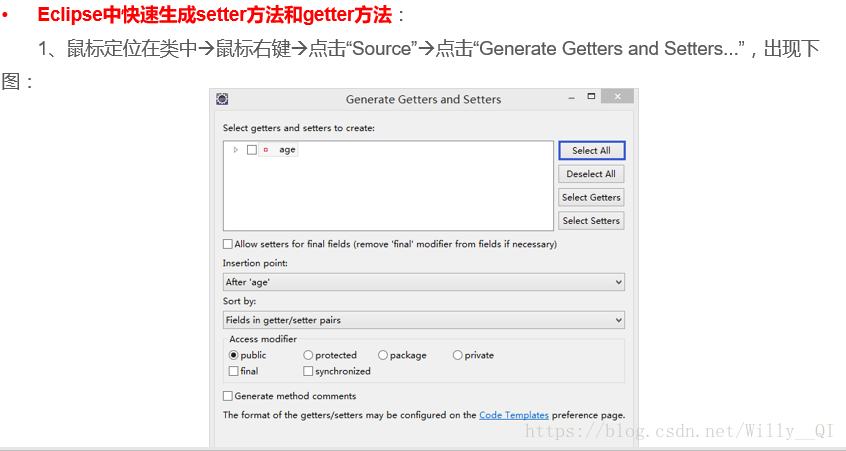Check the synchronized modifier checkbox
This screenshot has height=451, width=846.
[308, 371]
